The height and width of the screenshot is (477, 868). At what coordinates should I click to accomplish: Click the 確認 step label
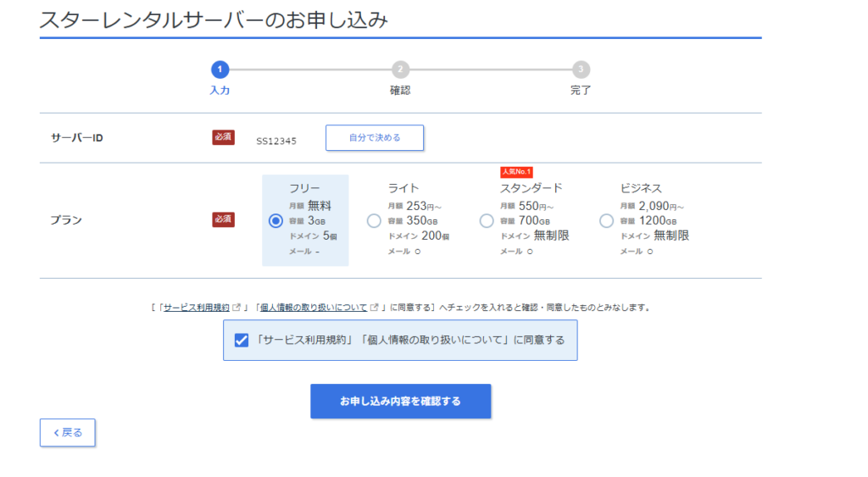(400, 90)
